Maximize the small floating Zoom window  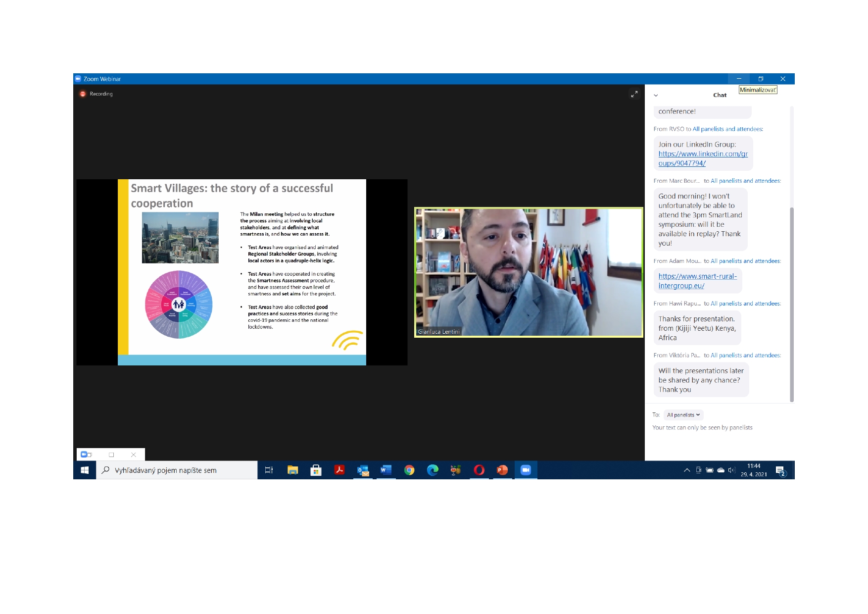[x=111, y=455]
